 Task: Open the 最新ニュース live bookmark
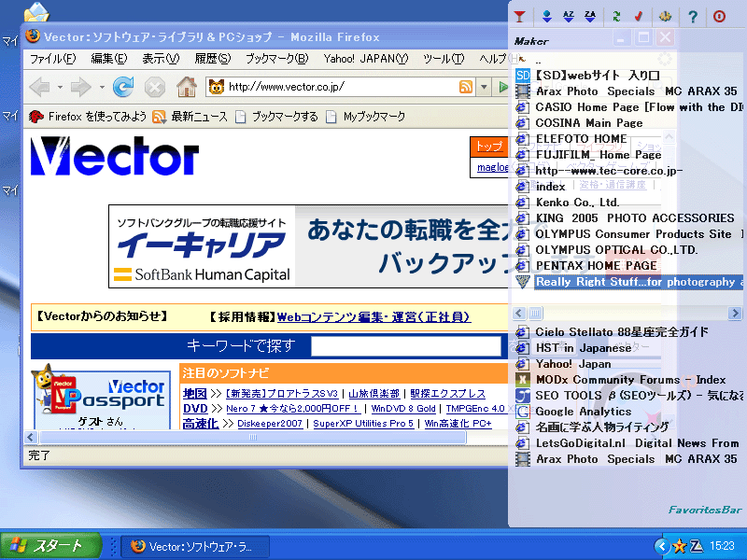click(190, 116)
